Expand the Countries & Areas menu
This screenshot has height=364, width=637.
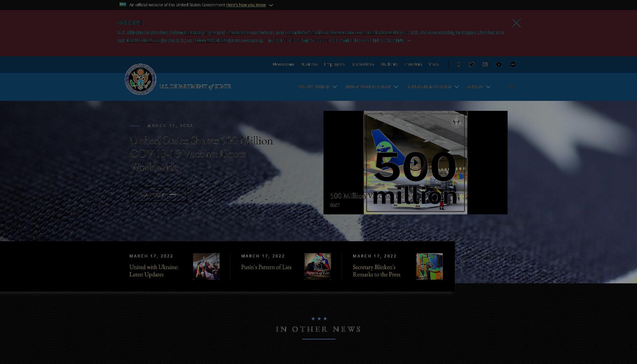[x=372, y=87]
